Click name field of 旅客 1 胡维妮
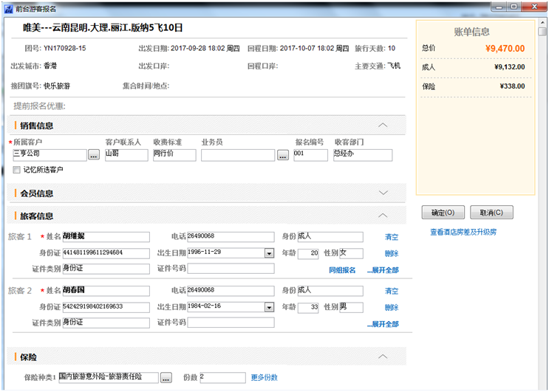This screenshot has height=392, width=549. coord(106,237)
